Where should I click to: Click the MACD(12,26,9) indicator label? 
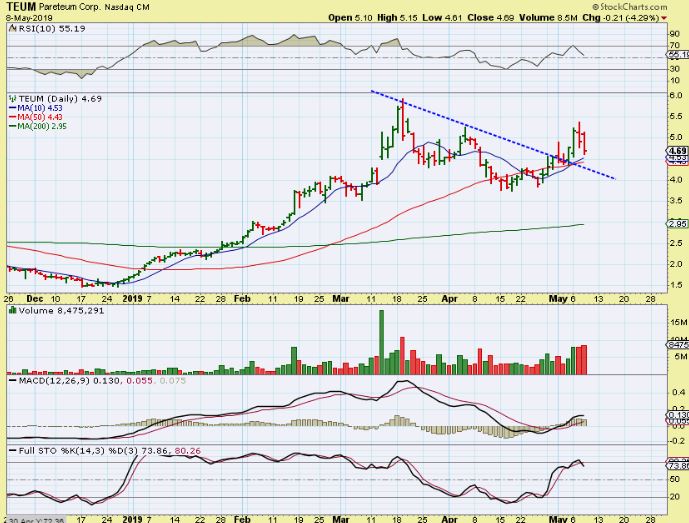coord(54,380)
